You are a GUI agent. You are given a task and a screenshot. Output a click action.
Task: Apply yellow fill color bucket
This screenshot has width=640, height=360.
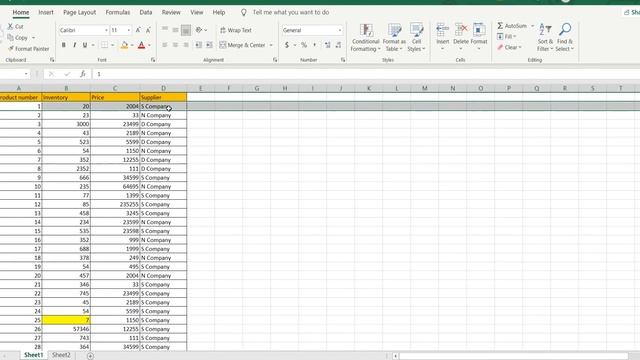124,45
